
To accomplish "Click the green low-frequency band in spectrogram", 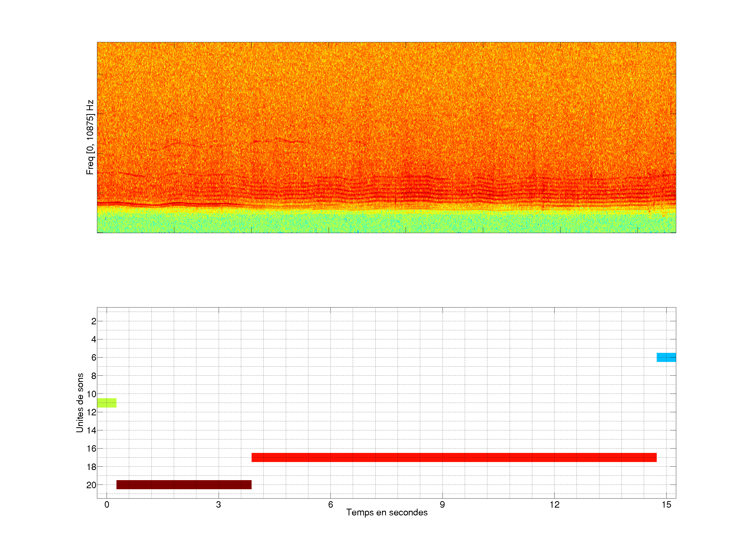I will [x=386, y=222].
